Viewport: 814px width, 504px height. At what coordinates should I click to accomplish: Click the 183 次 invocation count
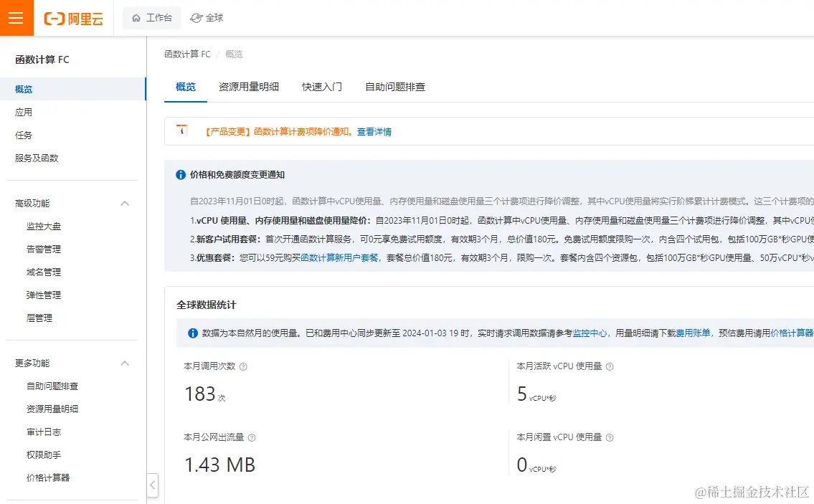point(204,394)
